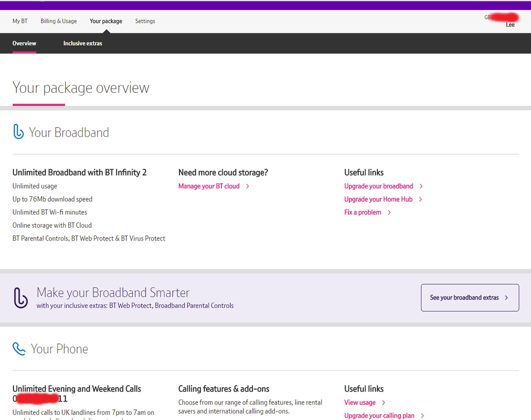Image resolution: width=531 pixels, height=420 pixels.
Task: Switch to the Overview sub-tab
Action: coord(24,44)
